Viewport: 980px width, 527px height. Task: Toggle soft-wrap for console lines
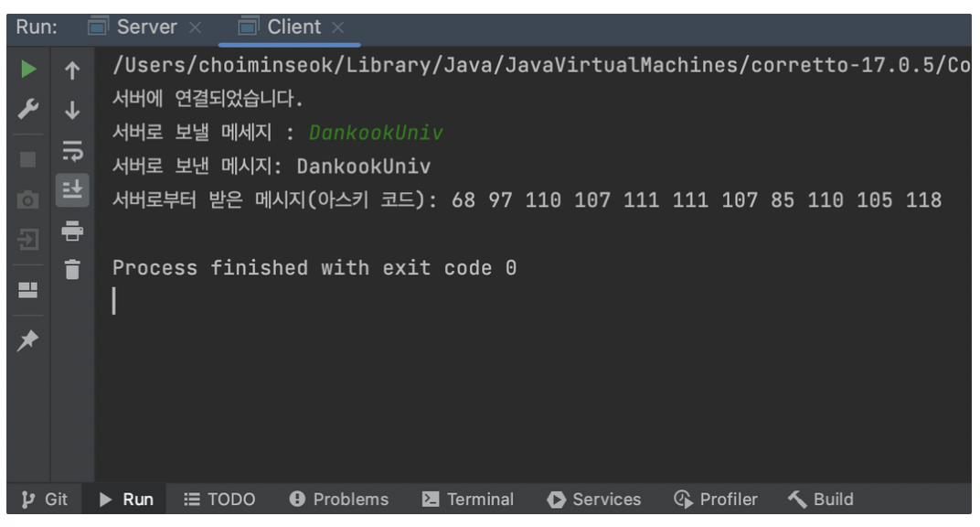(x=72, y=151)
